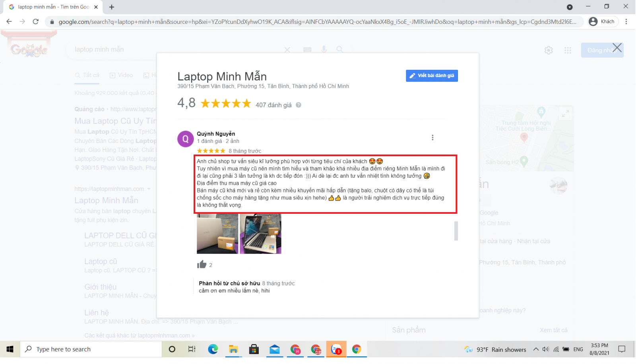The image size is (636, 364).
Task: Click the browser forward arrow
Action: point(22,21)
